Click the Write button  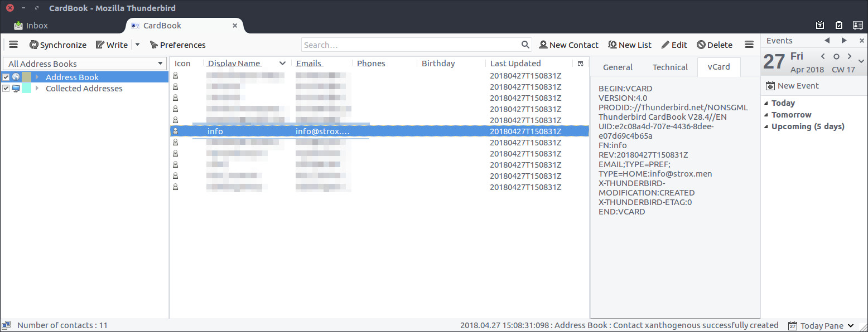click(x=112, y=45)
